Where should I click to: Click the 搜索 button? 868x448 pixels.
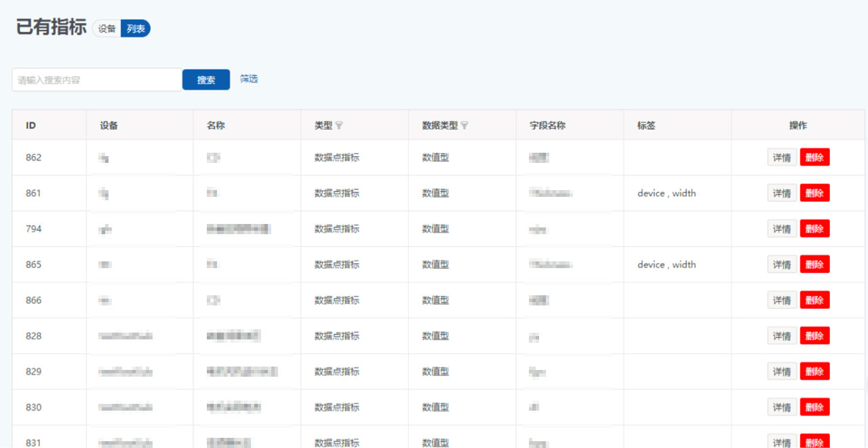(x=206, y=79)
